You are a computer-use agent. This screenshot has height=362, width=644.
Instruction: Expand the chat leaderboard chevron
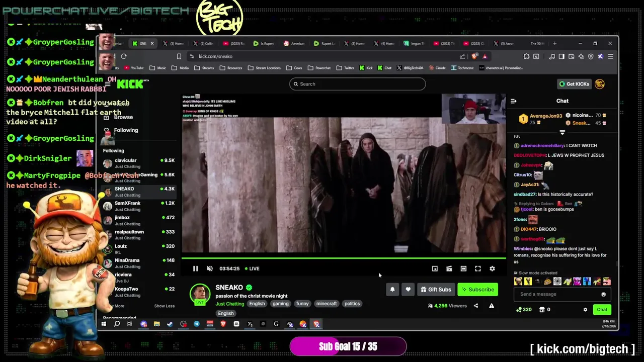pos(562,132)
